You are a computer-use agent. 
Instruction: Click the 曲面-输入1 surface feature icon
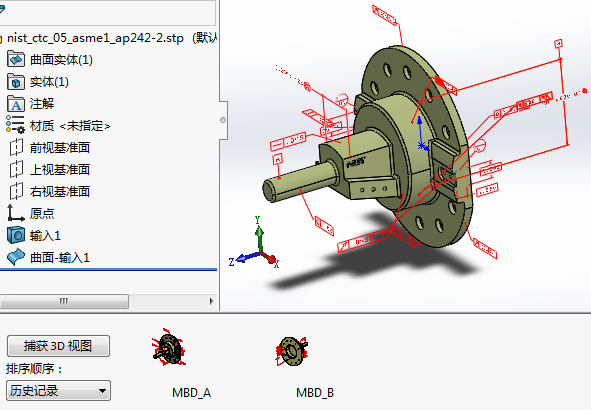(x=16, y=257)
